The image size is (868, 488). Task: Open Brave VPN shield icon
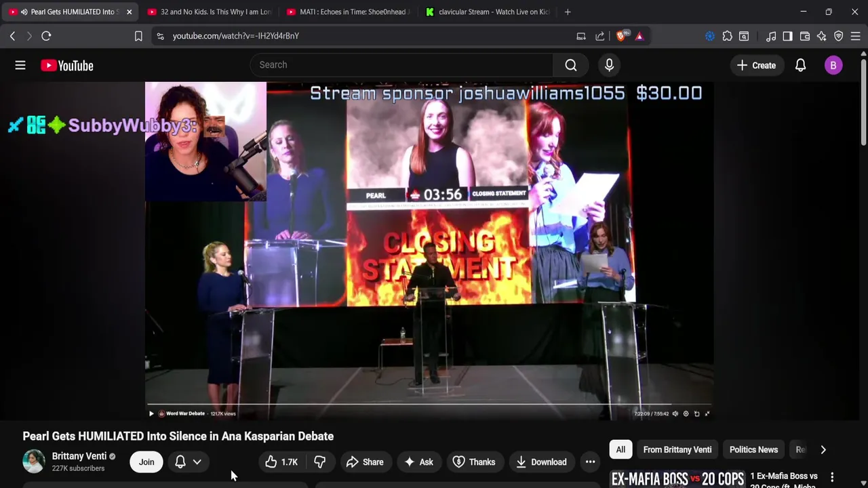(839, 36)
